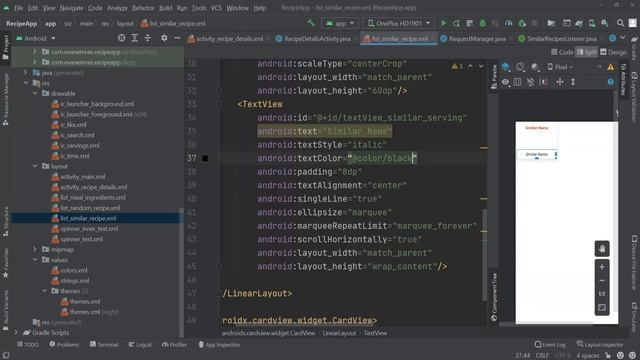This screenshot has width=640, height=360.
Task: Zoom in the layout preview
Action: [602, 267]
